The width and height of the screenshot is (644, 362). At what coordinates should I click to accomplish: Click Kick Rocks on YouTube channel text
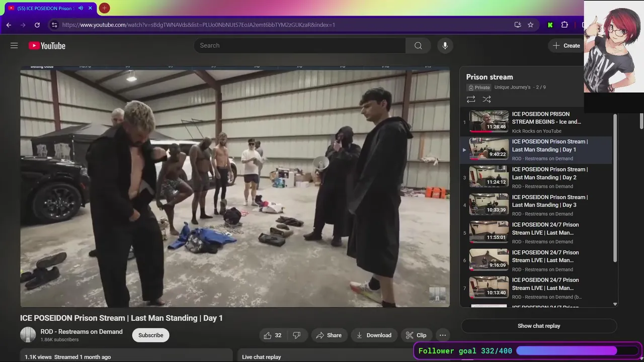[536, 131]
